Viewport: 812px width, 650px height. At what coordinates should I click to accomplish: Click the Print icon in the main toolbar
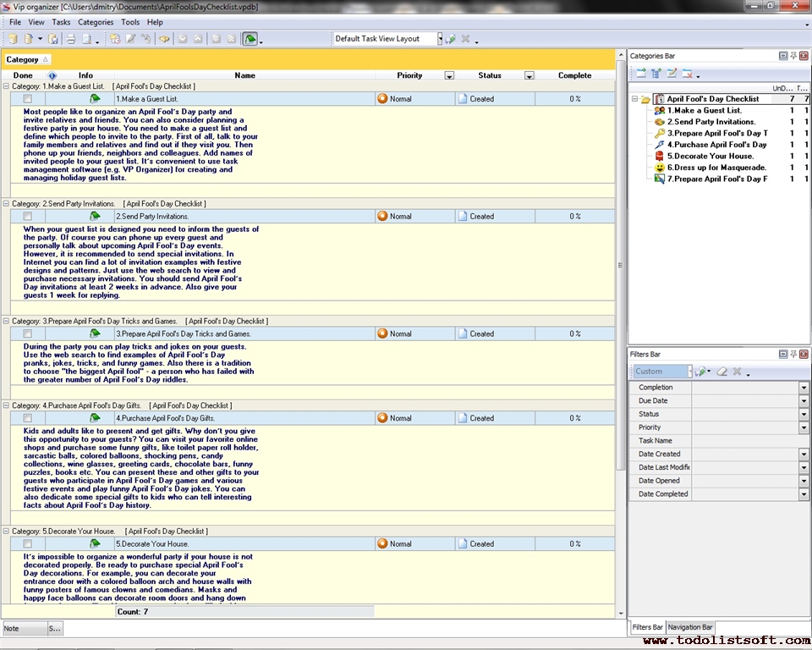pyautogui.click(x=71, y=39)
